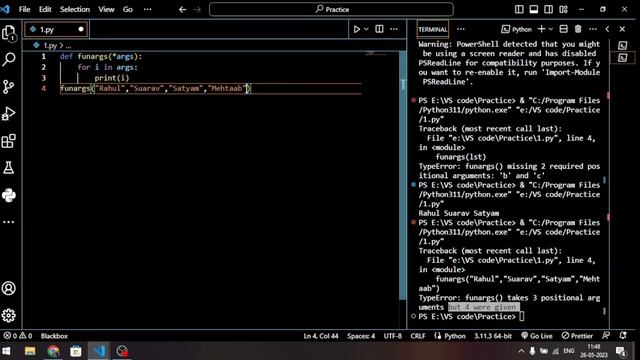
Task: Open the Python extension view
Action: coord(9,195)
